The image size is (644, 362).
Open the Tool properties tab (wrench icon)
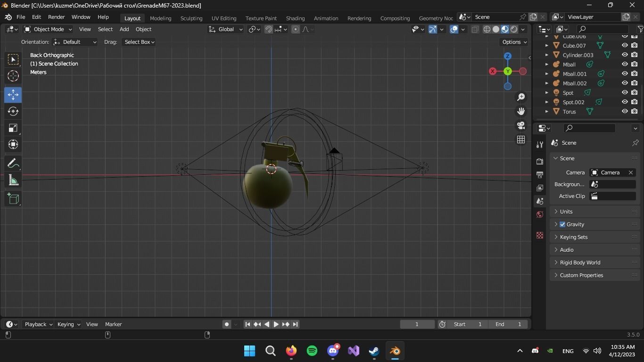(540, 145)
